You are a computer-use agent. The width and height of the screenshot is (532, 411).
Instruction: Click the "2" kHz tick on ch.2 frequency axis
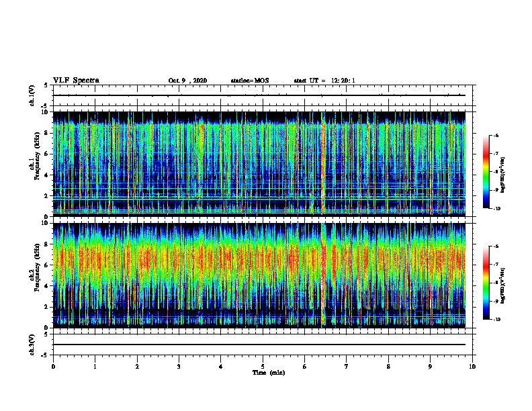pyautogui.click(x=47, y=307)
